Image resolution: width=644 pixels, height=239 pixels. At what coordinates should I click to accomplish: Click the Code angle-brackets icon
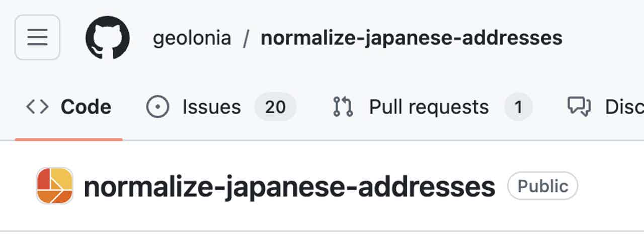[37, 107]
